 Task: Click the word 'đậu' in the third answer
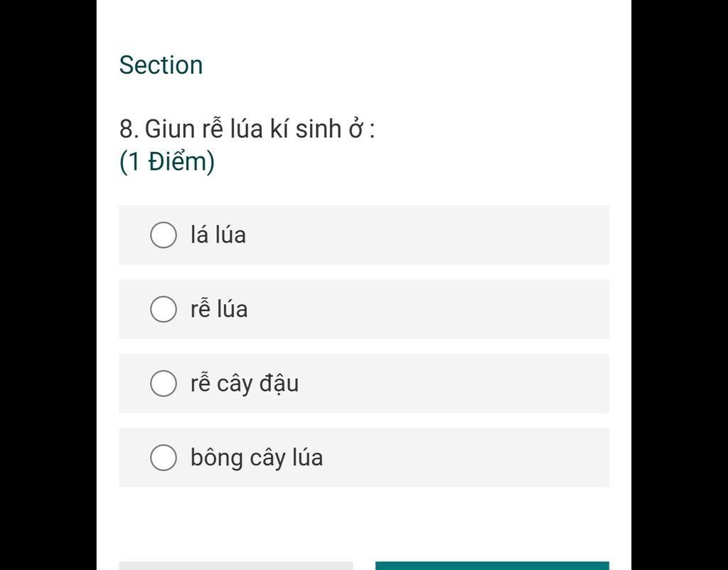click(x=279, y=384)
